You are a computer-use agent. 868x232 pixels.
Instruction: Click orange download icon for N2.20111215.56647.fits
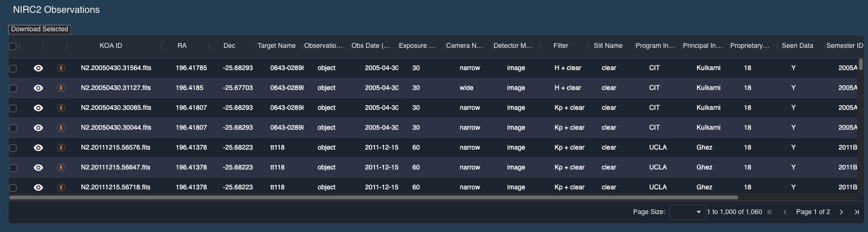point(61,168)
